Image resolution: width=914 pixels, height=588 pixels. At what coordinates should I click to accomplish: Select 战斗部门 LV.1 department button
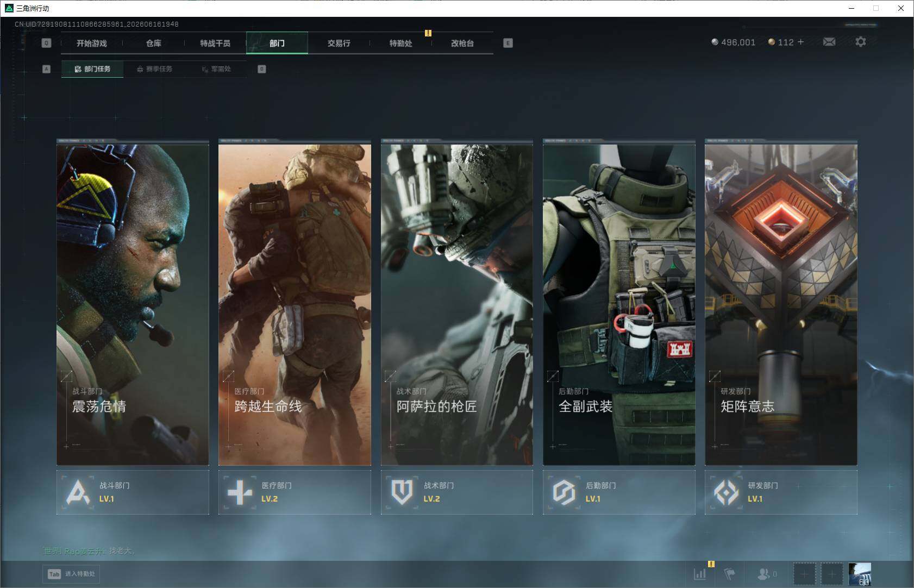pos(133,492)
